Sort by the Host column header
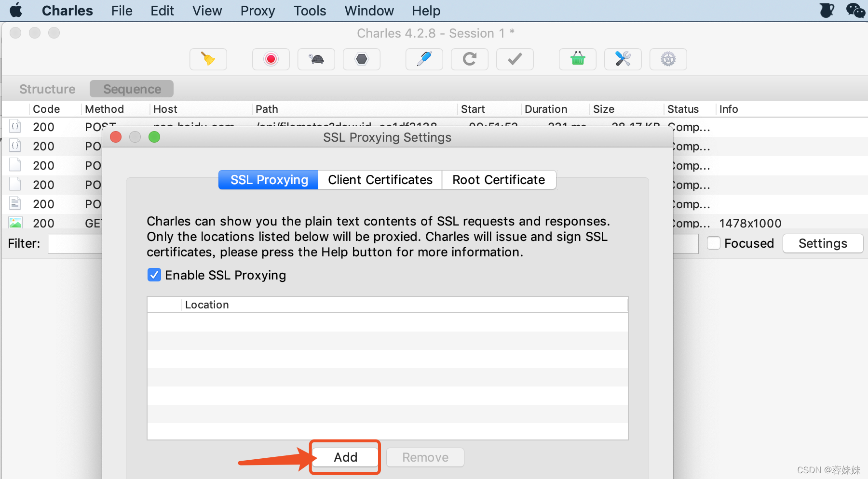This screenshot has width=868, height=479. pyautogui.click(x=165, y=109)
